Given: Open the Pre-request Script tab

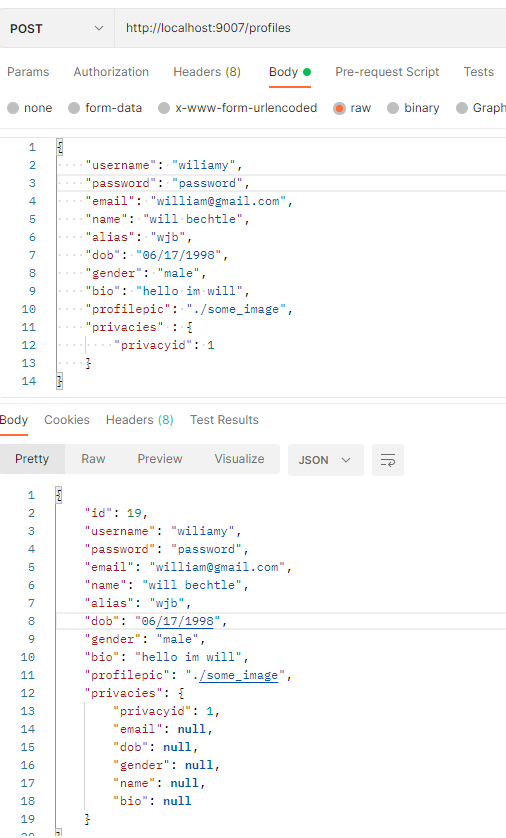Looking at the screenshot, I should tap(387, 72).
